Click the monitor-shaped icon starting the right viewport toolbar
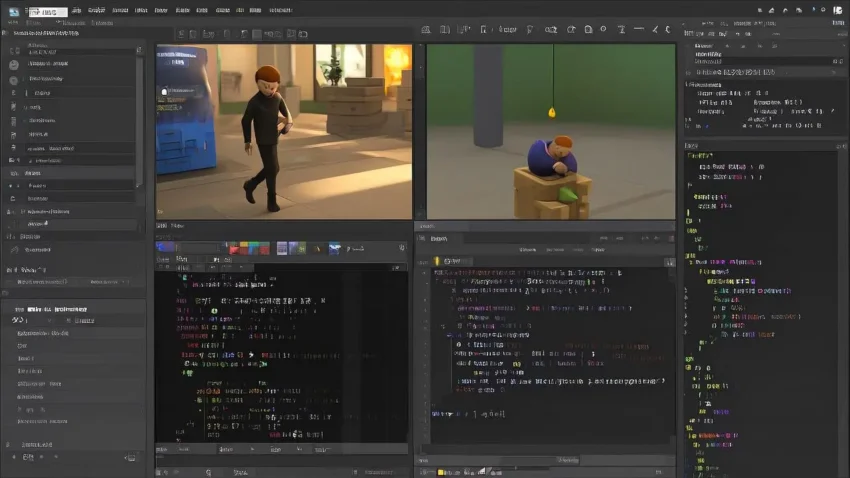 426,30
